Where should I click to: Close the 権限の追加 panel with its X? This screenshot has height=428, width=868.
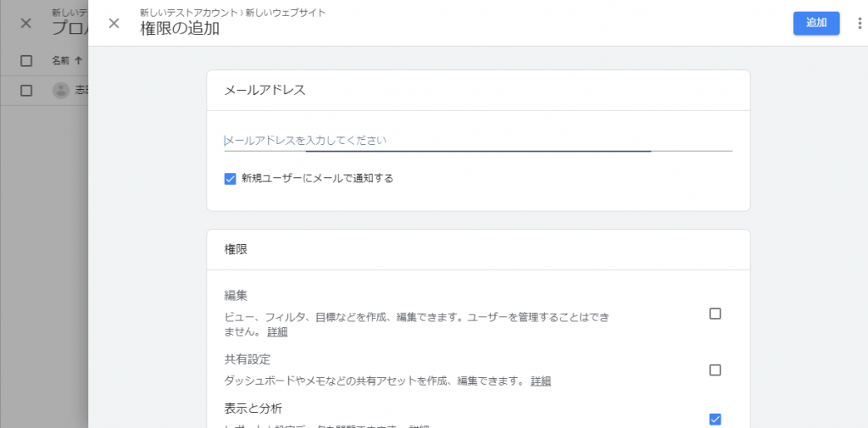coord(114,23)
